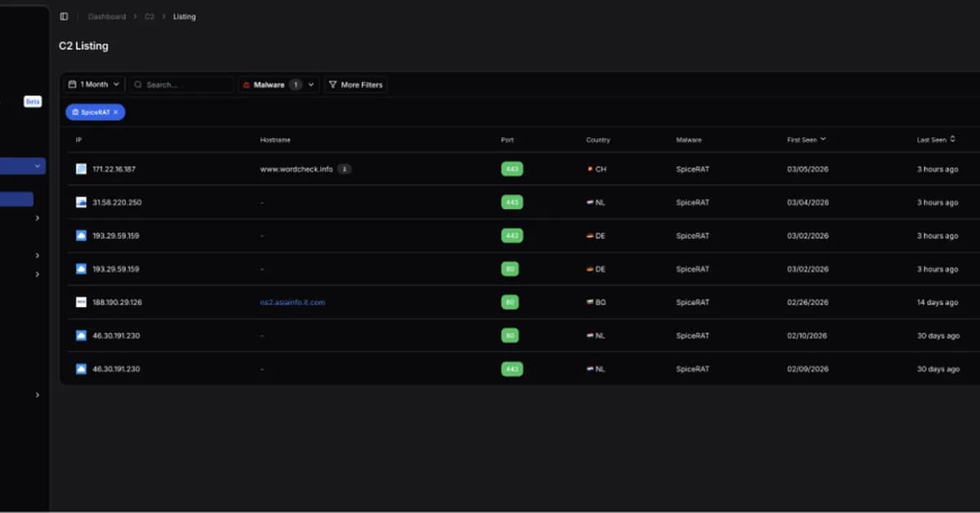980x513 pixels.
Task: Focus the Search input field
Action: click(x=181, y=84)
